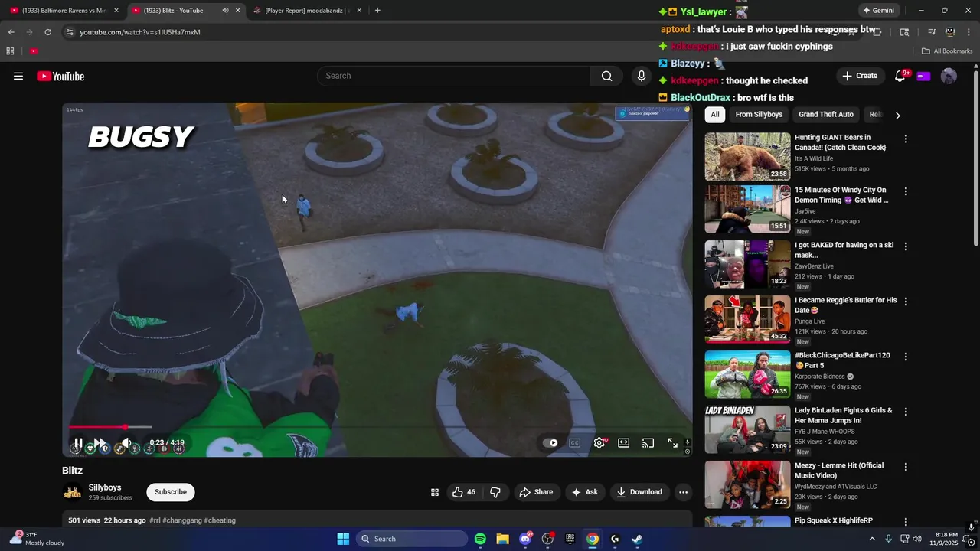This screenshot has width=980, height=551.
Task: Open YouTube notifications bell
Action: click(x=900, y=76)
